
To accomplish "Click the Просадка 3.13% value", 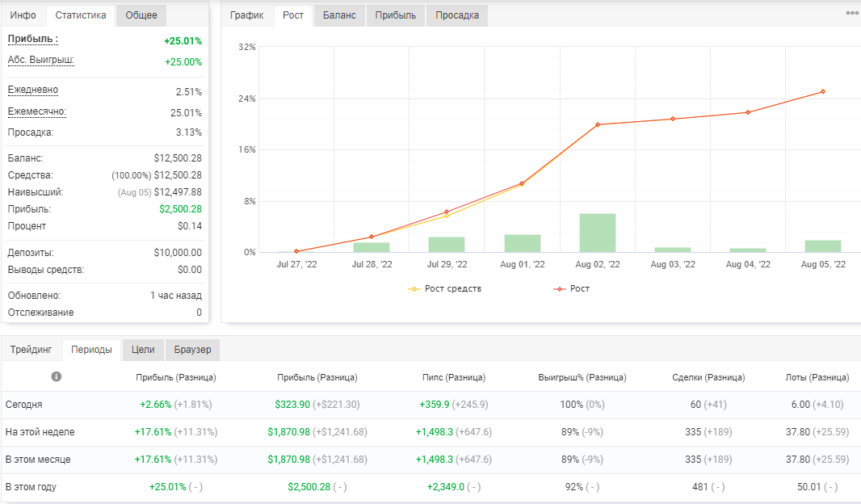I will pyautogui.click(x=189, y=132).
